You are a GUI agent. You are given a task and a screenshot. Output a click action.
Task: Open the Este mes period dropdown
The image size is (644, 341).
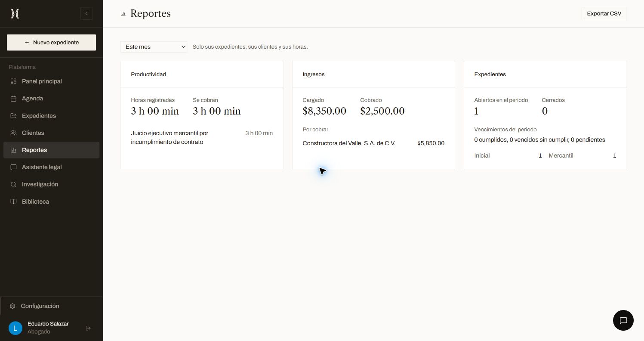pos(154,46)
